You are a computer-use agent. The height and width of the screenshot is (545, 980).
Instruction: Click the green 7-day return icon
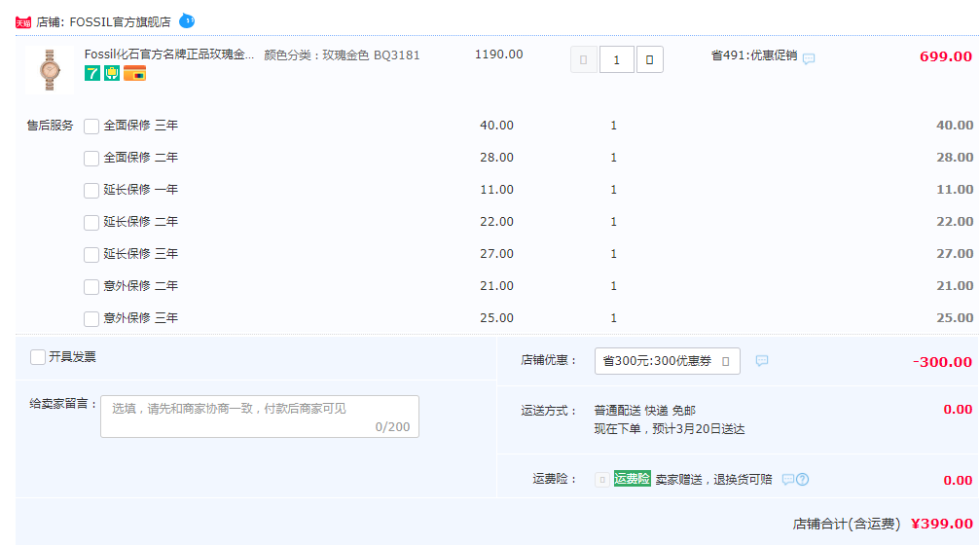pyautogui.click(x=91, y=73)
